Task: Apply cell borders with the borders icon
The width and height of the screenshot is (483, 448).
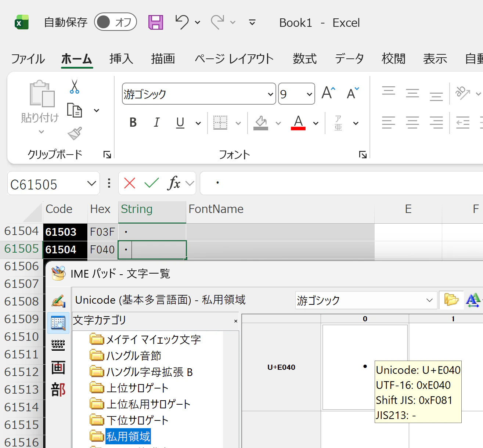Action: click(220, 123)
